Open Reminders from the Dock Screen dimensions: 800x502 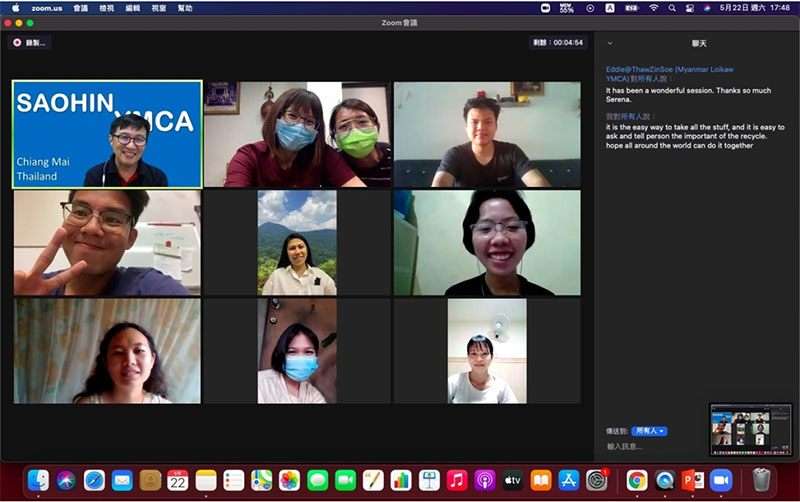(234, 480)
